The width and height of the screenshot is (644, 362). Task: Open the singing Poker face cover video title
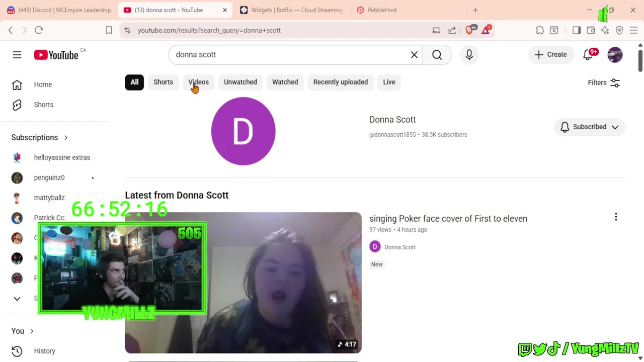pyautogui.click(x=448, y=219)
